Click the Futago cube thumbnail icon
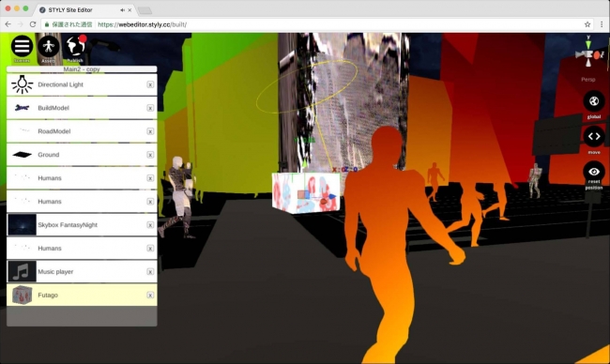This screenshot has width=610, height=364. [22, 295]
